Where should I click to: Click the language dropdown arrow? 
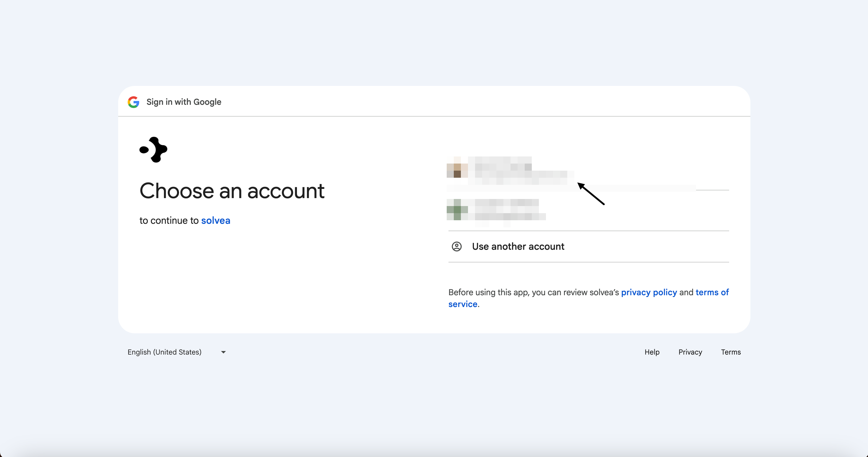(x=223, y=352)
